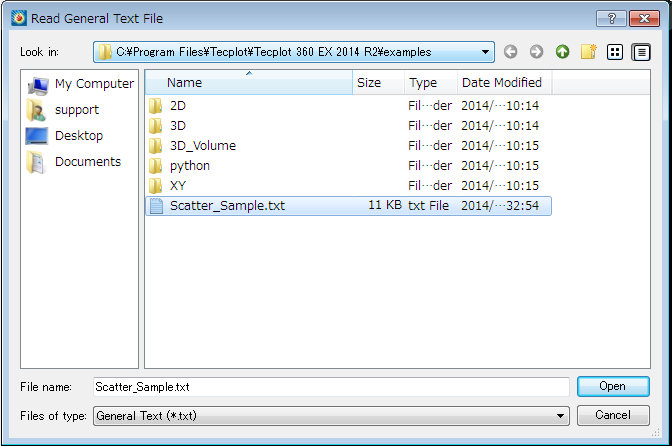672x446 pixels.
Task: Switch to detail view mode
Action: (641, 52)
